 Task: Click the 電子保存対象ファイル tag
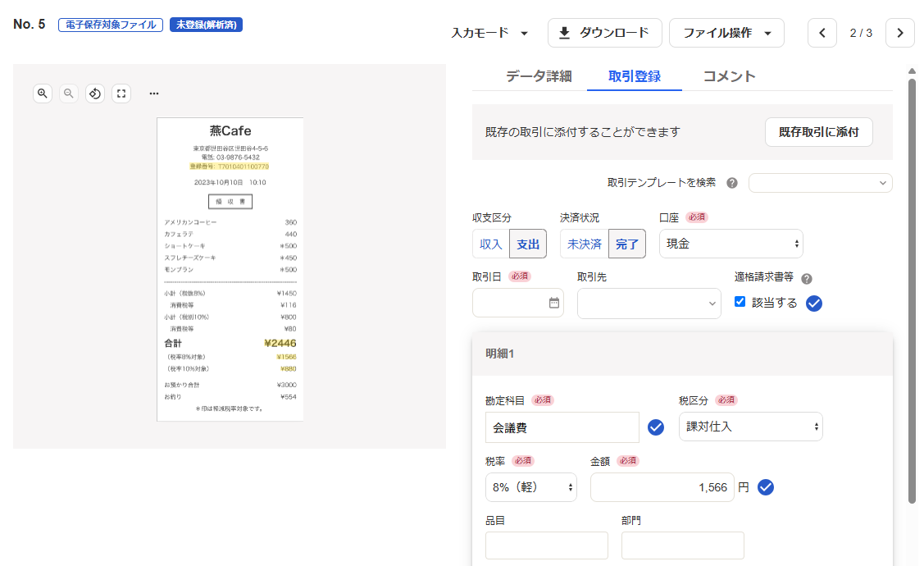click(111, 25)
